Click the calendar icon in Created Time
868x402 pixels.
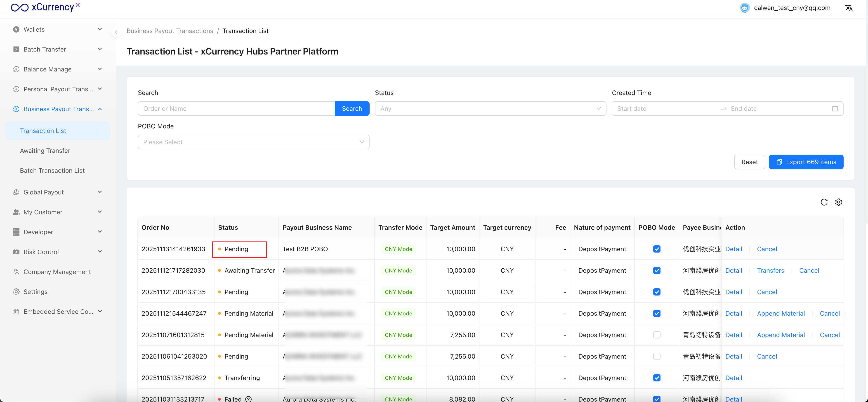(x=835, y=109)
